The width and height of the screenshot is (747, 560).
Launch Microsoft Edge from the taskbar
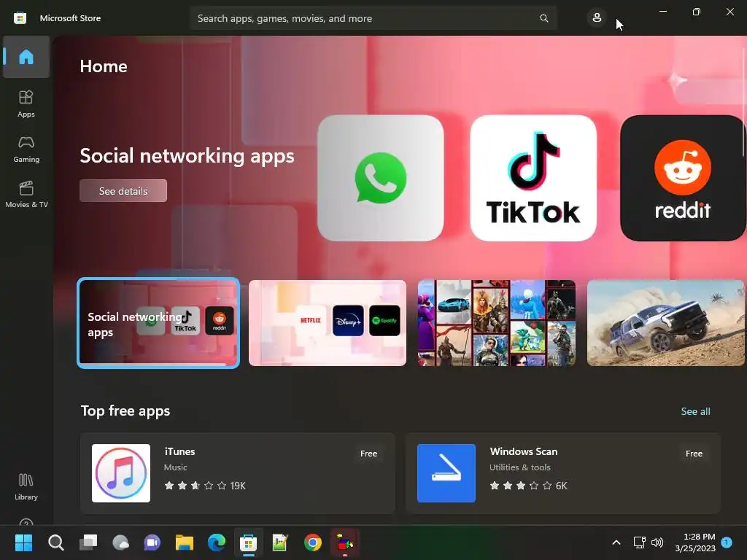(217, 542)
